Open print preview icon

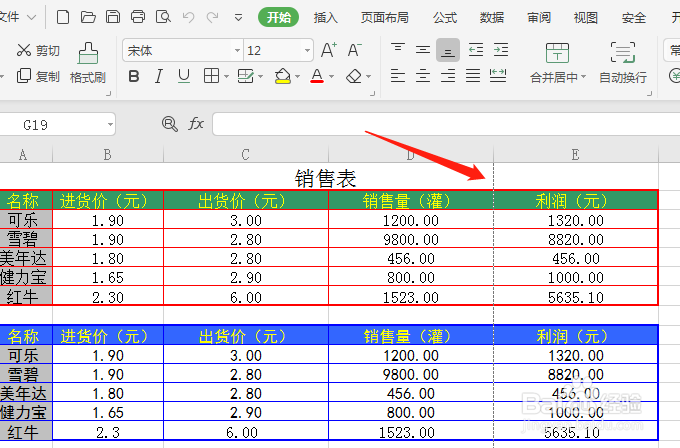[163, 17]
